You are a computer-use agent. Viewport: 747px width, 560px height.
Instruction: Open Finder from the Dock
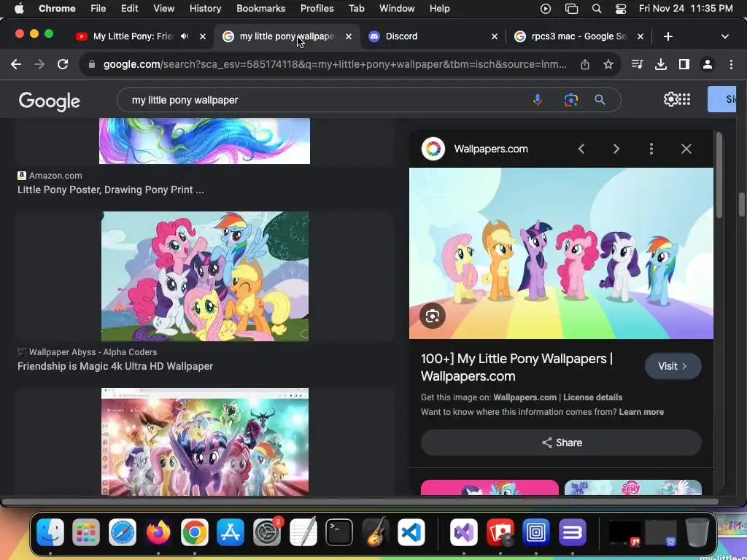pos(50,532)
